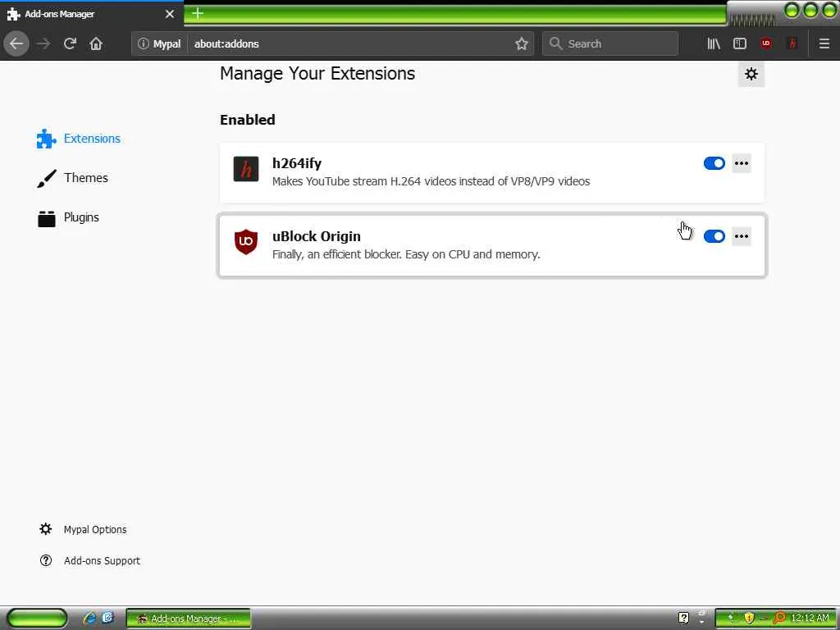Viewport: 840px width, 630px height.
Task: Open a new tab
Action: pos(198,13)
